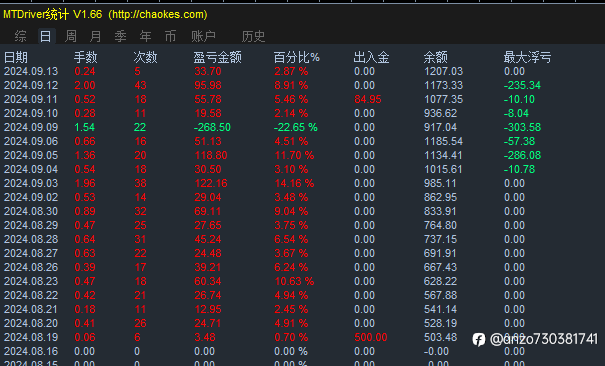This screenshot has height=366, width=605.
Task: Switch to the 综 overview tab
Action: pyautogui.click(x=20, y=36)
